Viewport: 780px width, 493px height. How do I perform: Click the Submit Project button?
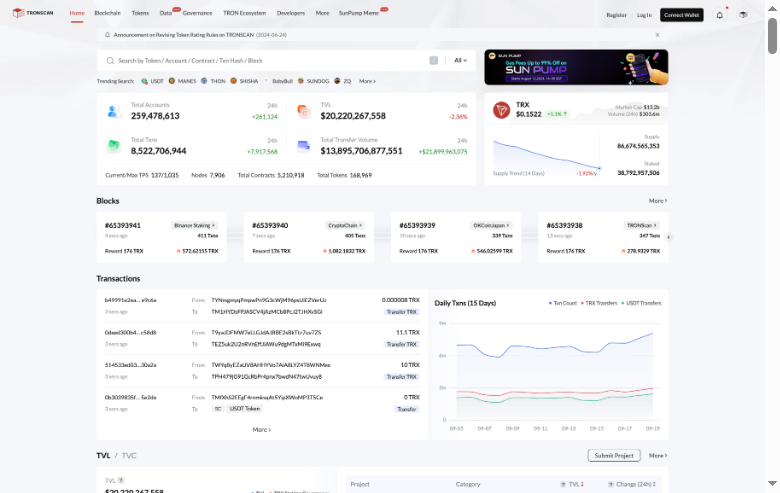tap(613, 455)
